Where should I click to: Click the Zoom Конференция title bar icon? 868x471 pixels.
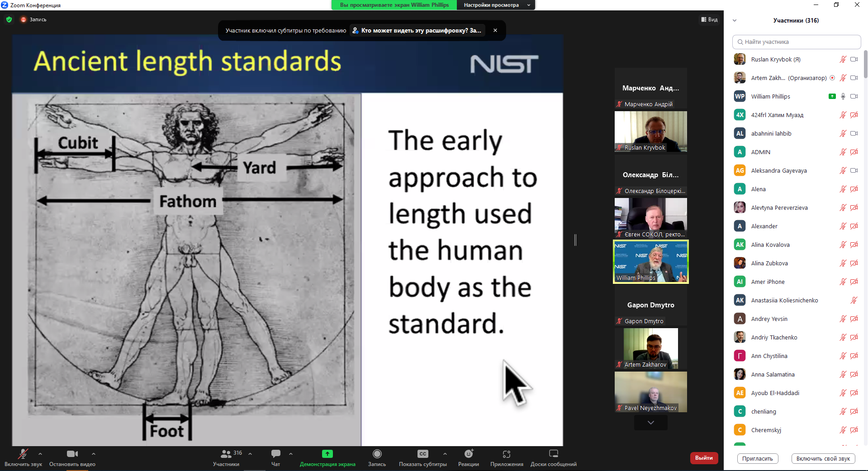(5, 5)
